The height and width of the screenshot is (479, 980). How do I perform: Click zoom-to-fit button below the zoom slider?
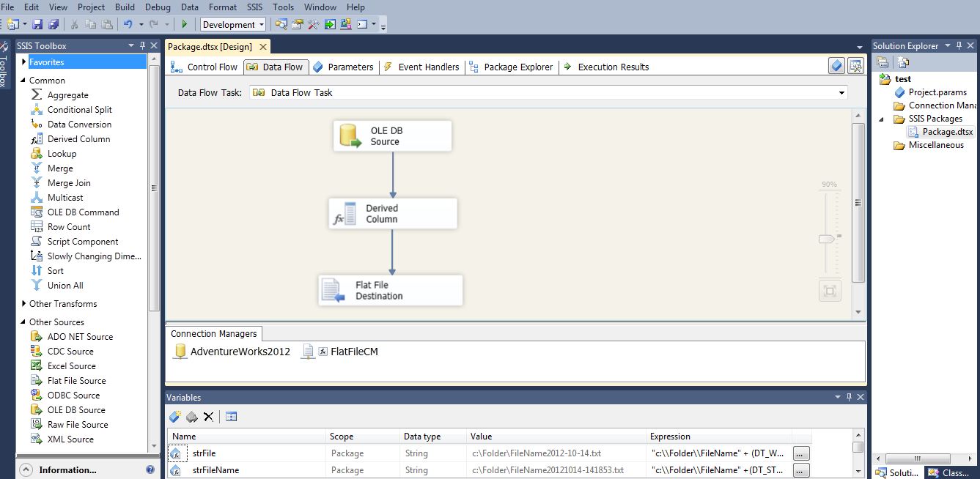coord(830,291)
